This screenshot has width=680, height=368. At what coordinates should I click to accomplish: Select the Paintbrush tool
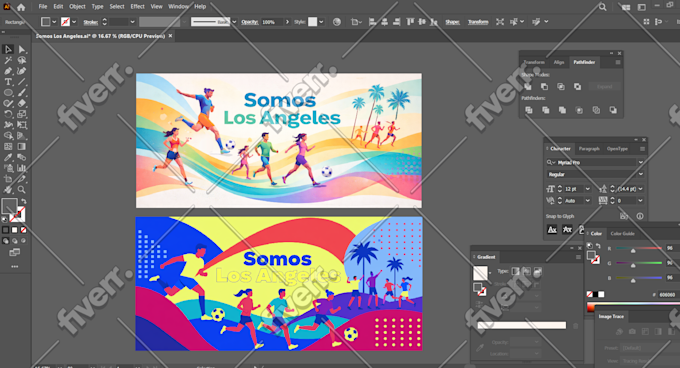(22, 93)
